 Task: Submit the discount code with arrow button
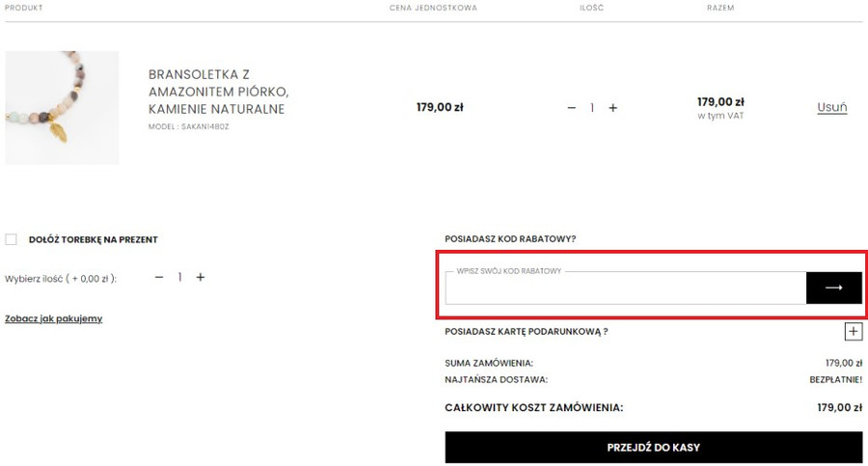coord(833,288)
